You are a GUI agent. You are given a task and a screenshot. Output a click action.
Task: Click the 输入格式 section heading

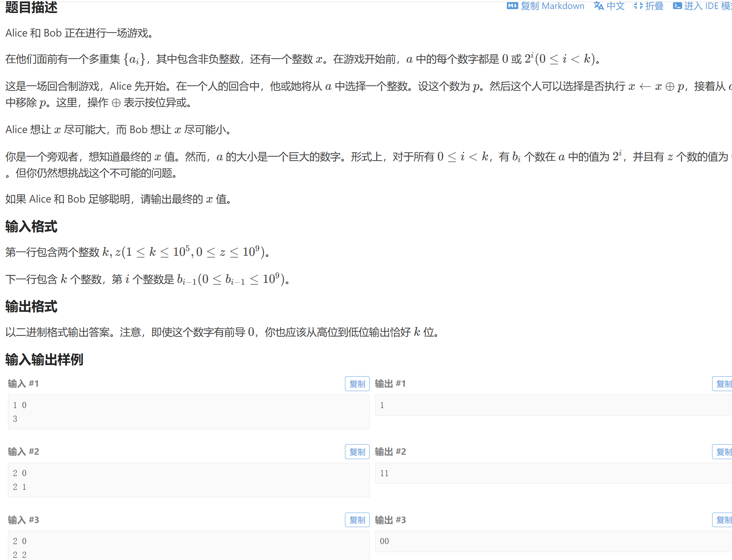(31, 227)
